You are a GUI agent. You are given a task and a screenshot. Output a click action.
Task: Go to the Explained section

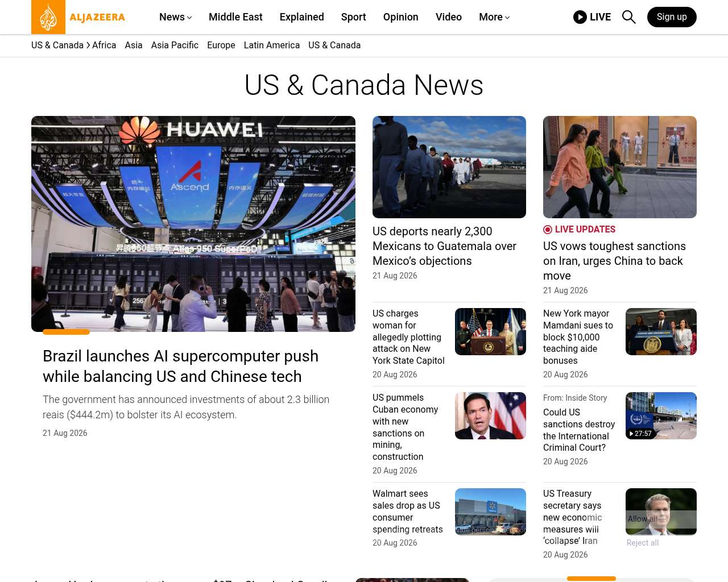pyautogui.click(x=302, y=17)
